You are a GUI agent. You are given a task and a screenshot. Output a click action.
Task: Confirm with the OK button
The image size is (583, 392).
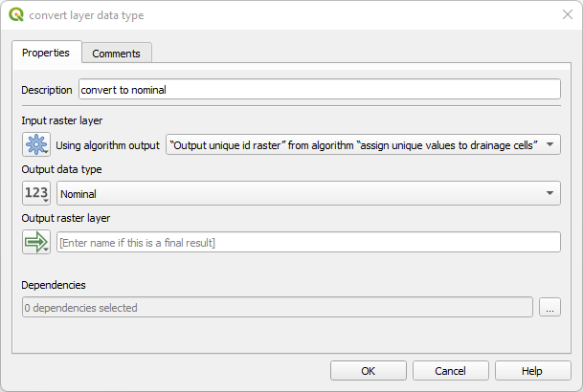(x=369, y=371)
